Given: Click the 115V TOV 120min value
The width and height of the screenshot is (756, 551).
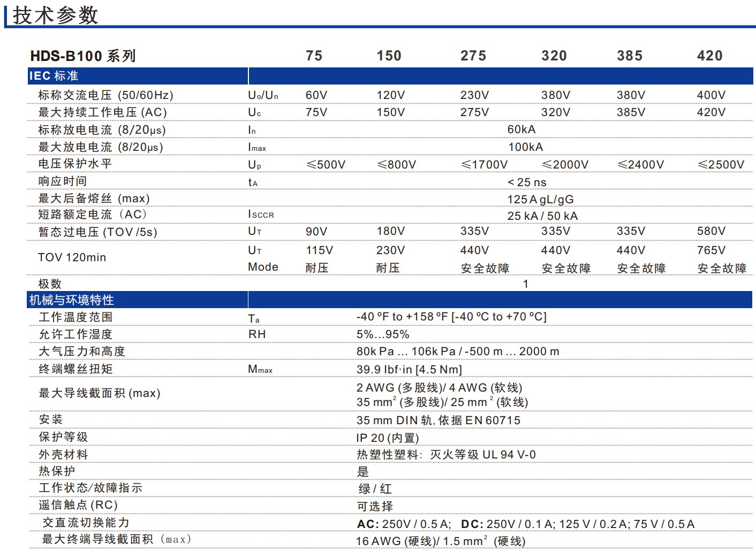Looking at the screenshot, I should 320,250.
